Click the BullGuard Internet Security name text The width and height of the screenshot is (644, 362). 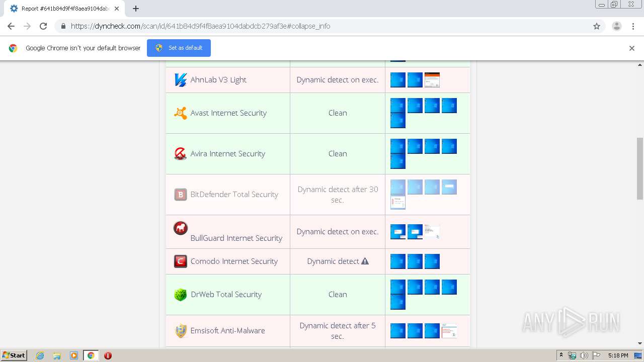[x=236, y=238]
